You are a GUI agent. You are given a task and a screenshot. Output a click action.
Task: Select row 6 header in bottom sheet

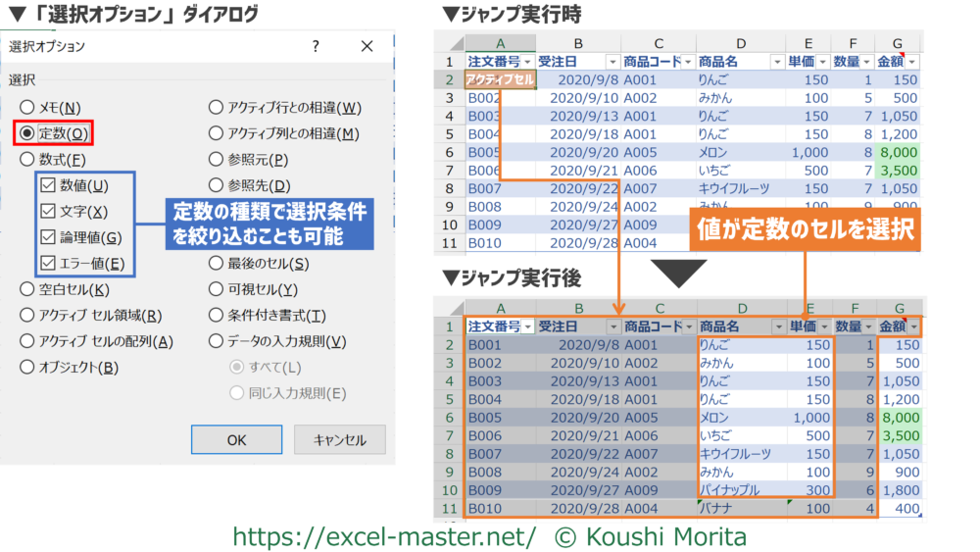click(449, 415)
